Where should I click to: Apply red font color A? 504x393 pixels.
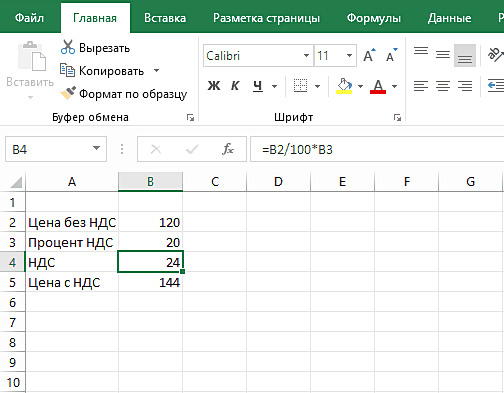(378, 86)
